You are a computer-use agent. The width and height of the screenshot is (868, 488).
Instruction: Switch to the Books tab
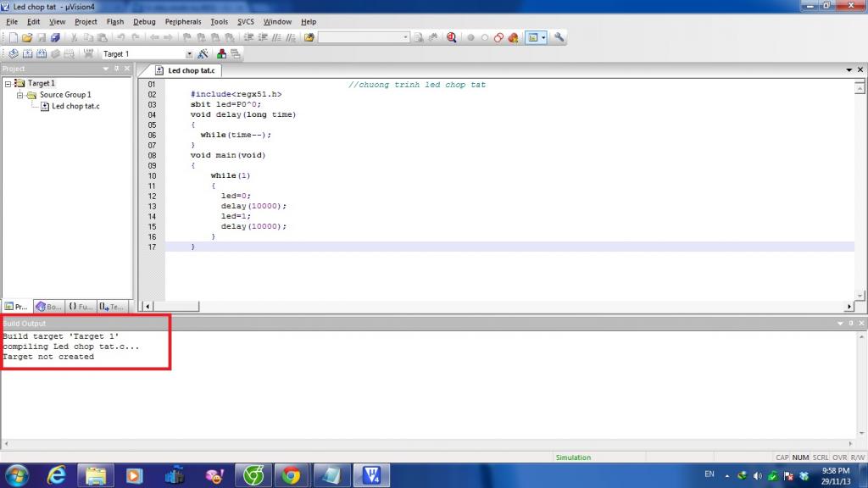(x=48, y=307)
